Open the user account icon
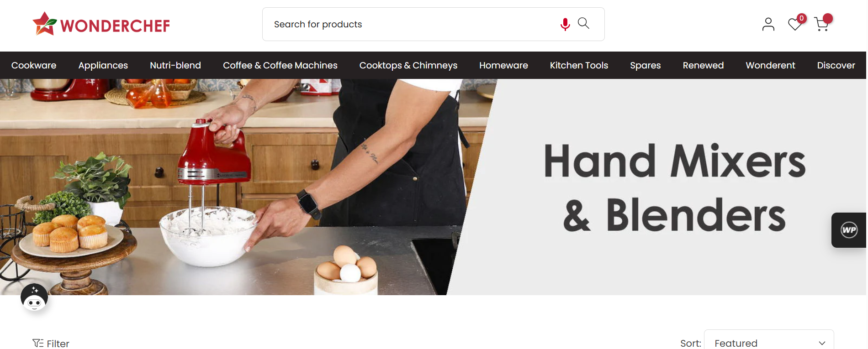Image resolution: width=868 pixels, height=349 pixels. click(768, 24)
